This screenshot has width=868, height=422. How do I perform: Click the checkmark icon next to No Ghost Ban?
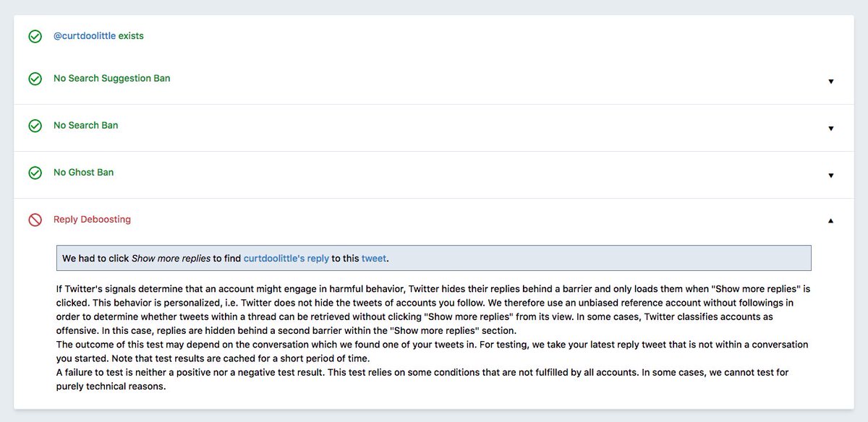click(x=35, y=173)
